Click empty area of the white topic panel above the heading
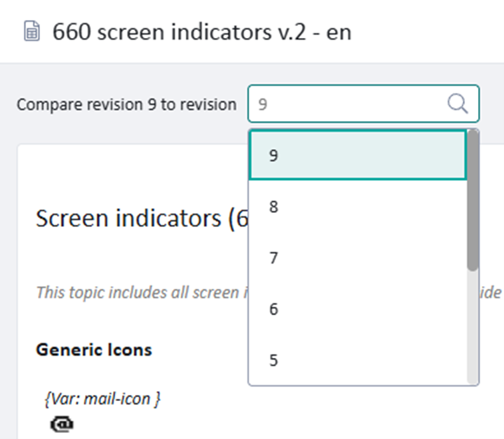Viewport: 504px width, 439px height. 133,173
